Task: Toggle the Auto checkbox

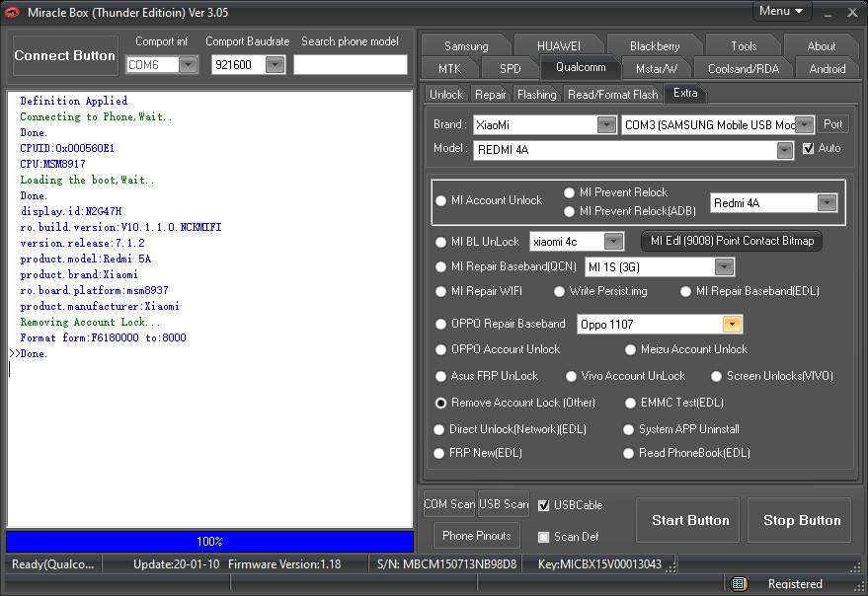Action: [x=808, y=148]
